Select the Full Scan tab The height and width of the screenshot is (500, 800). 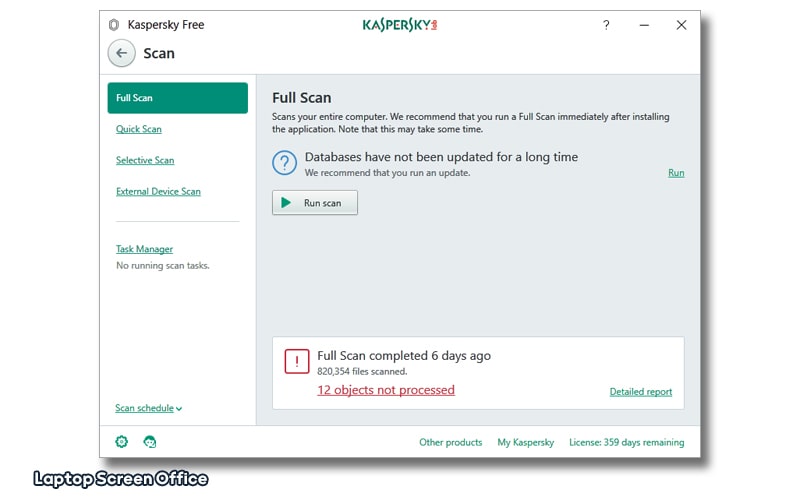click(x=178, y=98)
